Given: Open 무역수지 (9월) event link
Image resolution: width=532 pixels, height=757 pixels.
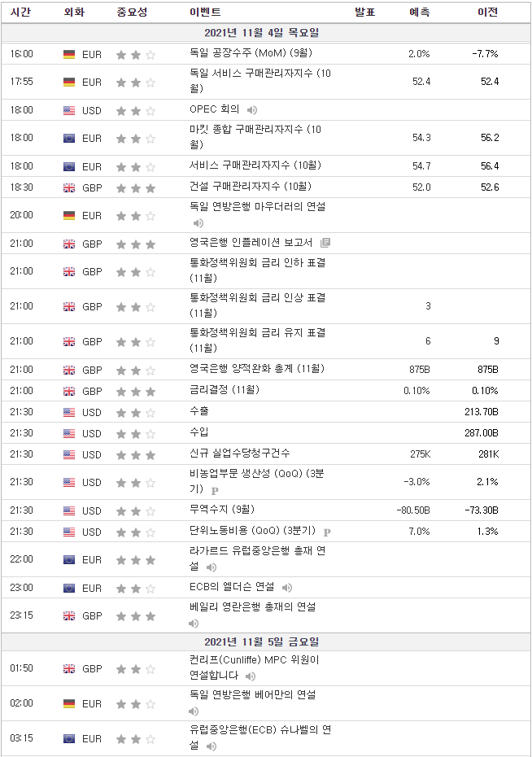Looking at the screenshot, I should point(222,509).
